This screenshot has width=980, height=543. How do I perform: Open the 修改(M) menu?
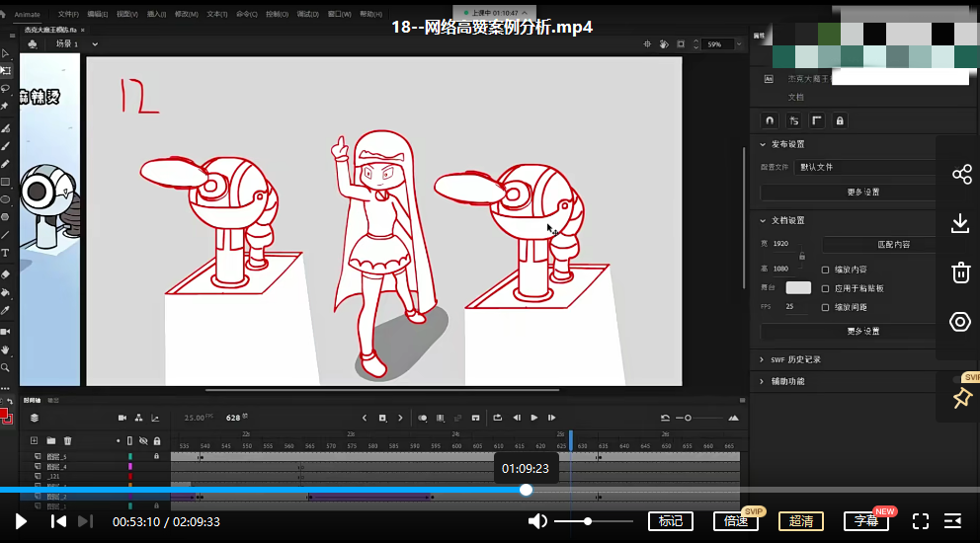187,14
